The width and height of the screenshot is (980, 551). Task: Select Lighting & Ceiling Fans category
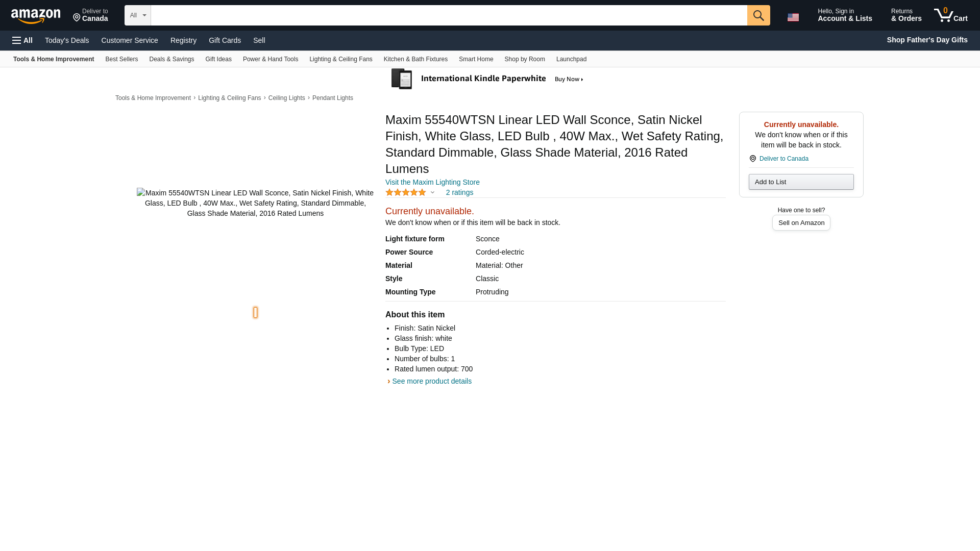pos(340,59)
